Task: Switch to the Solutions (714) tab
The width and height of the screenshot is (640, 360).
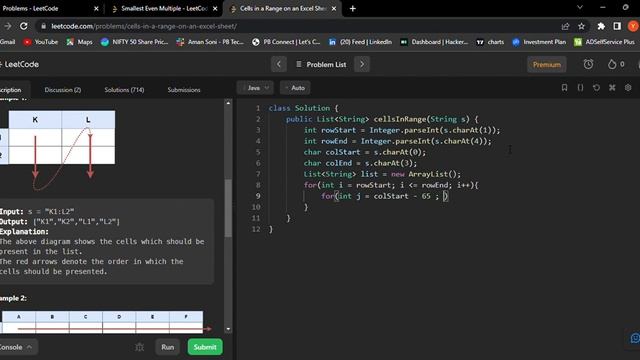Action: click(124, 90)
